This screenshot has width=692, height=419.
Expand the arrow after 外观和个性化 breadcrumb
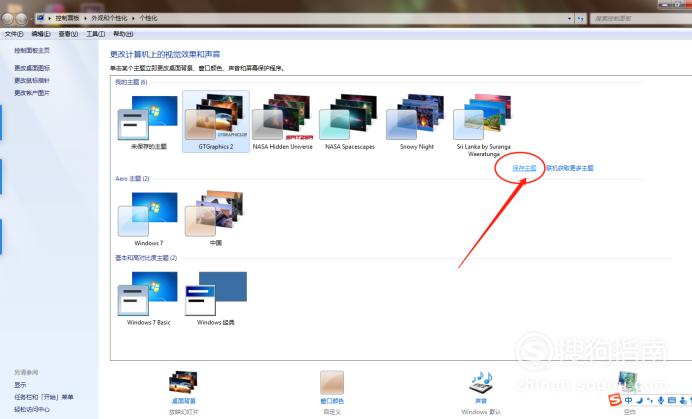coord(133,18)
